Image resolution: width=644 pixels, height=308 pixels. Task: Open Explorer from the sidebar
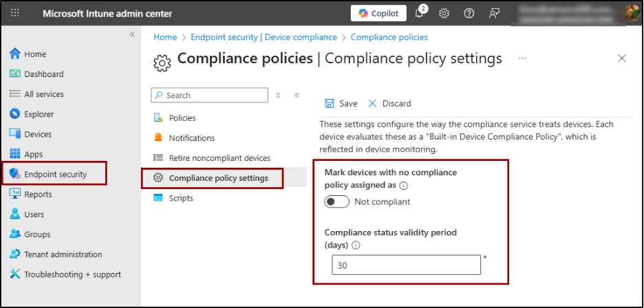click(x=39, y=114)
